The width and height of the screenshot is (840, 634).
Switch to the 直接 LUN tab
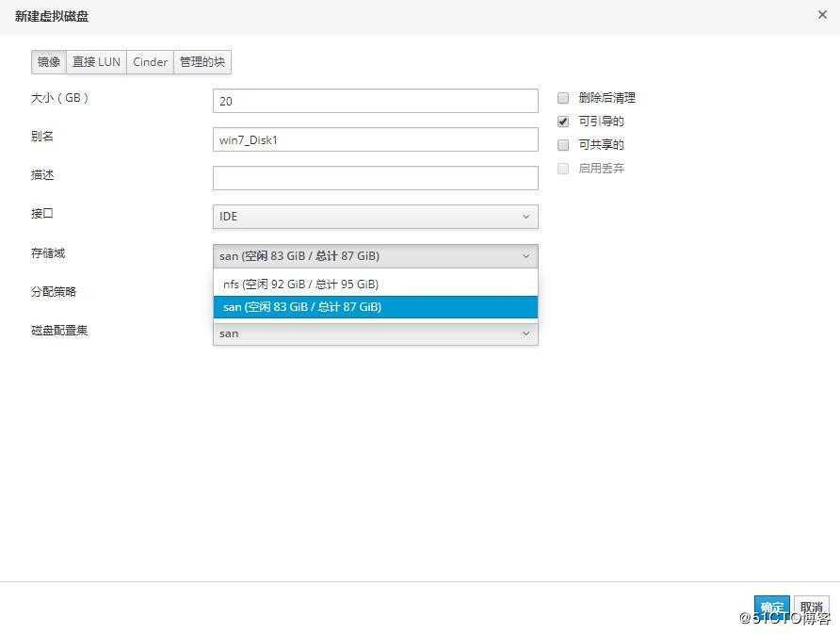[x=96, y=62]
